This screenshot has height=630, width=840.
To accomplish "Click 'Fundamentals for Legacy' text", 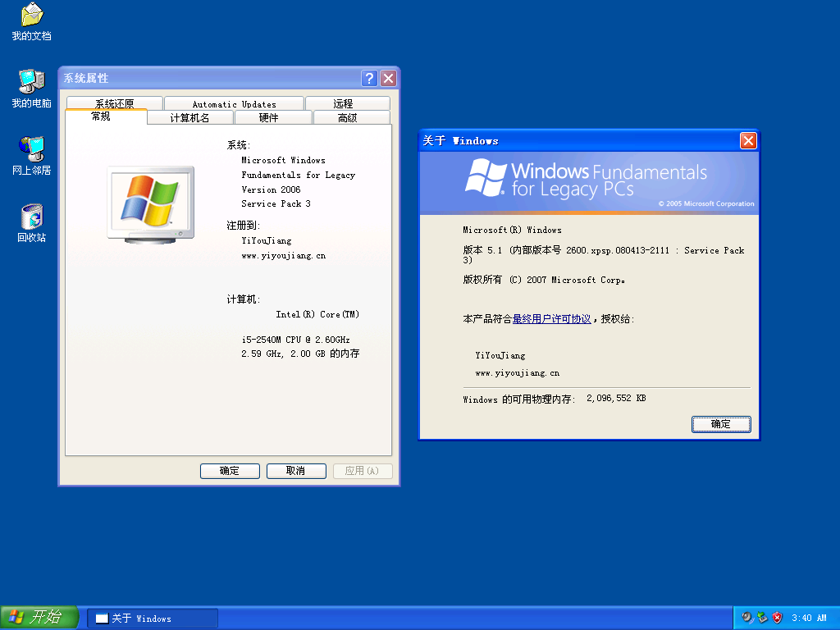I will (x=298, y=176).
